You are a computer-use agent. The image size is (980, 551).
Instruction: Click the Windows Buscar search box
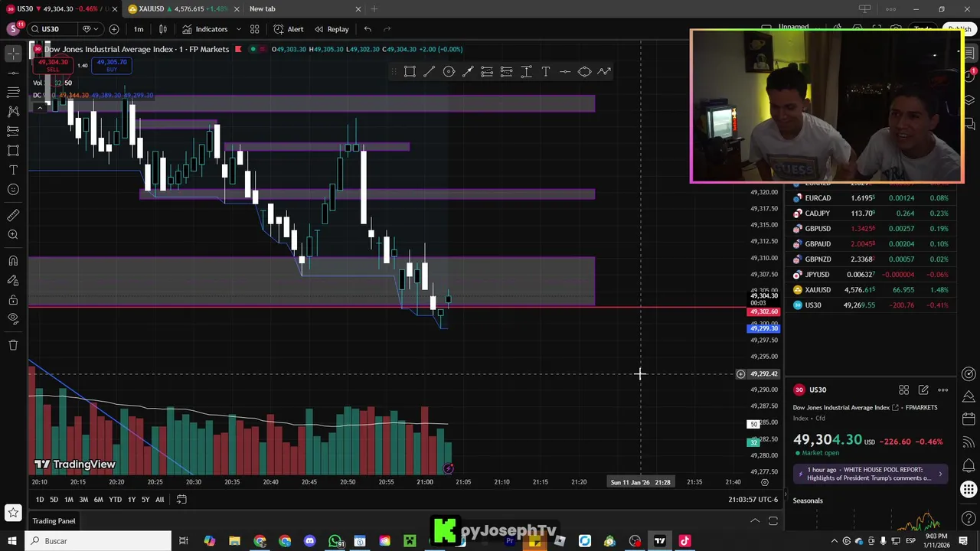(99, 541)
